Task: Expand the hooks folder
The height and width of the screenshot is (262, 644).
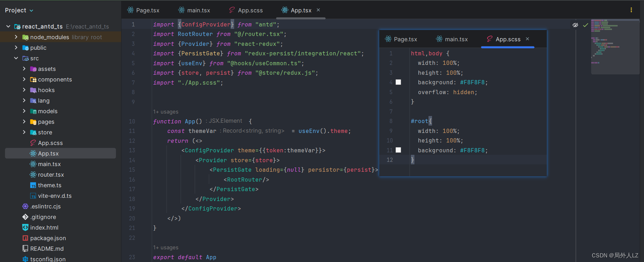Action: click(24, 90)
